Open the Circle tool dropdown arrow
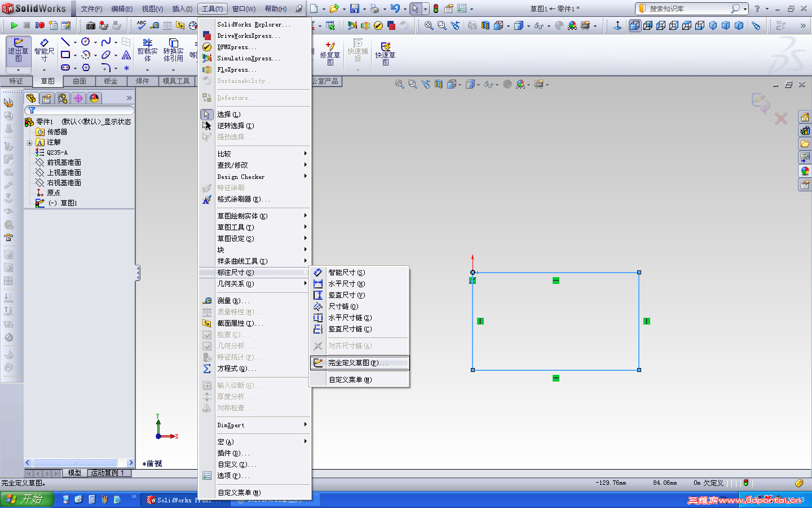 pos(95,42)
